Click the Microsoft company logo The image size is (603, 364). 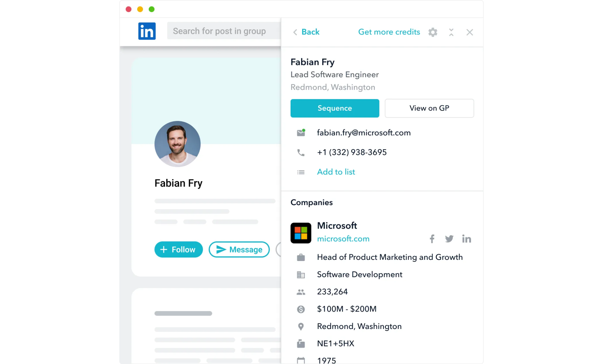point(301,233)
